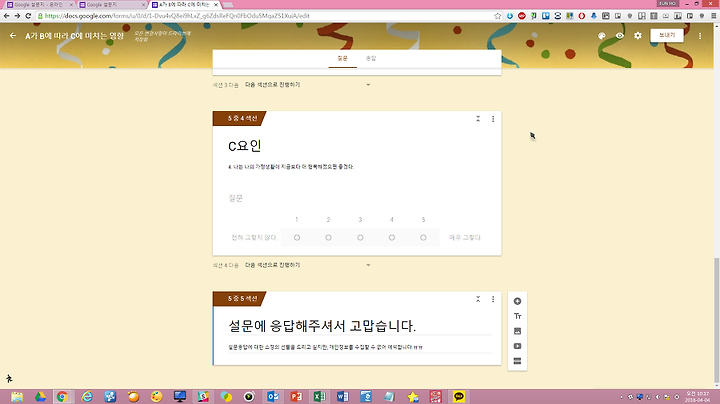Click the 질문 question title placeholder
720x404 pixels.
236,198
